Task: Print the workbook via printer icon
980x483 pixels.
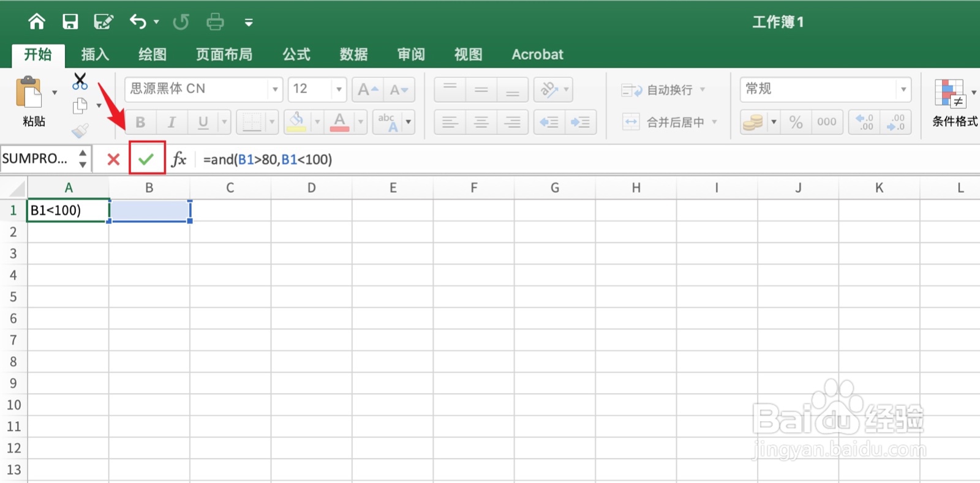Action: click(x=215, y=22)
